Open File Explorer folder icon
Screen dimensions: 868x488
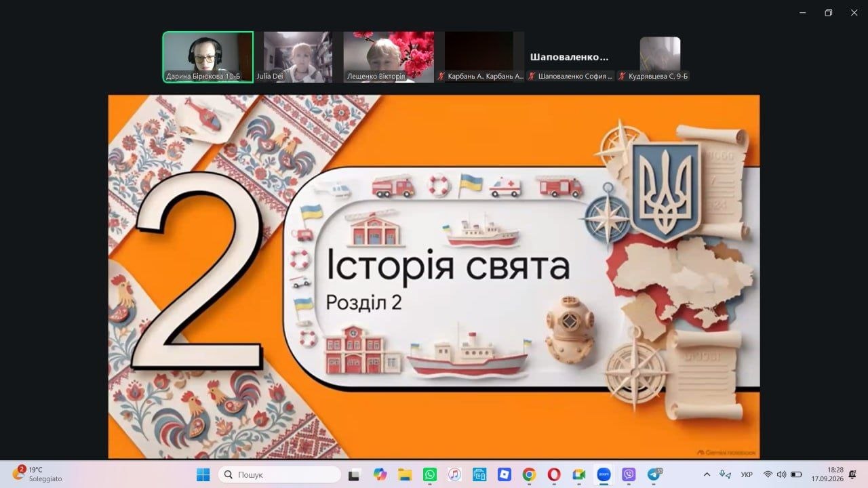coord(405,474)
